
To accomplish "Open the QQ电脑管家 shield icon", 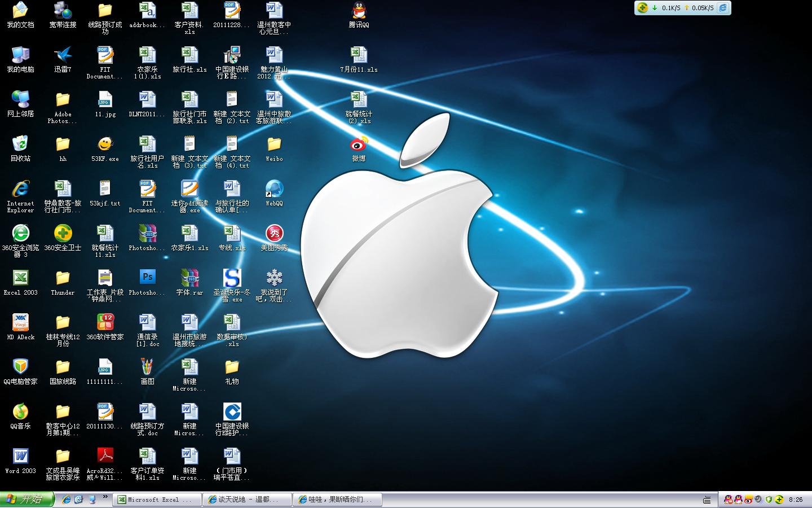I will [20, 371].
